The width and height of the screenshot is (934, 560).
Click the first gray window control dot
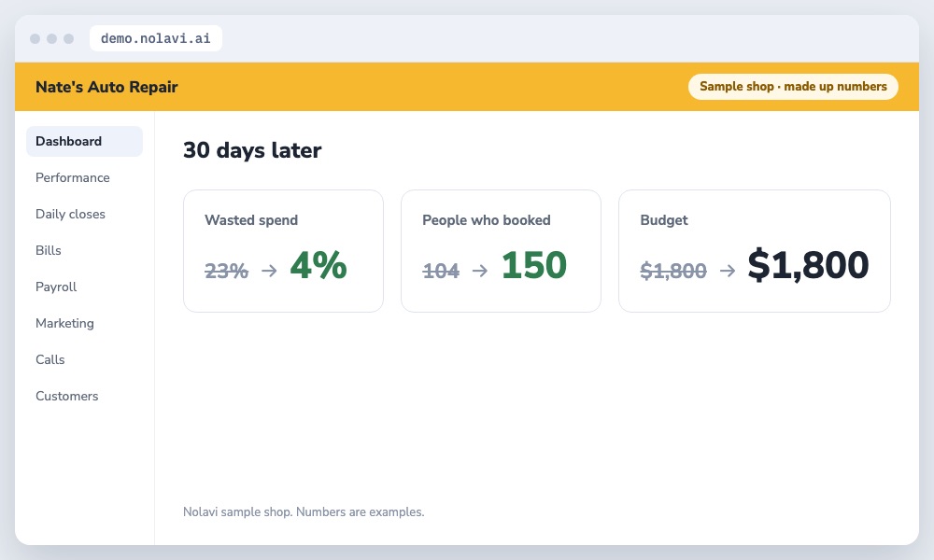[35, 38]
